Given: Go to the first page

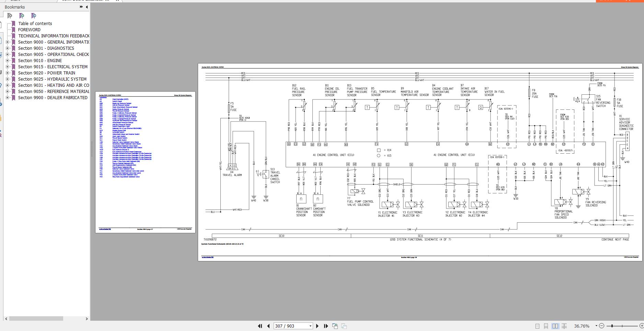Looking at the screenshot, I should click(260, 326).
